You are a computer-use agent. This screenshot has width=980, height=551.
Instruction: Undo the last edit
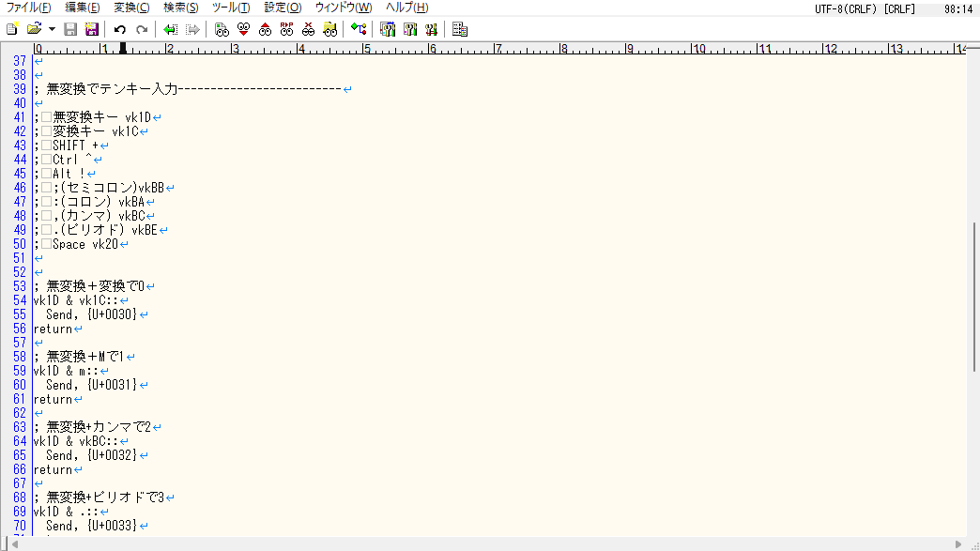(x=120, y=29)
